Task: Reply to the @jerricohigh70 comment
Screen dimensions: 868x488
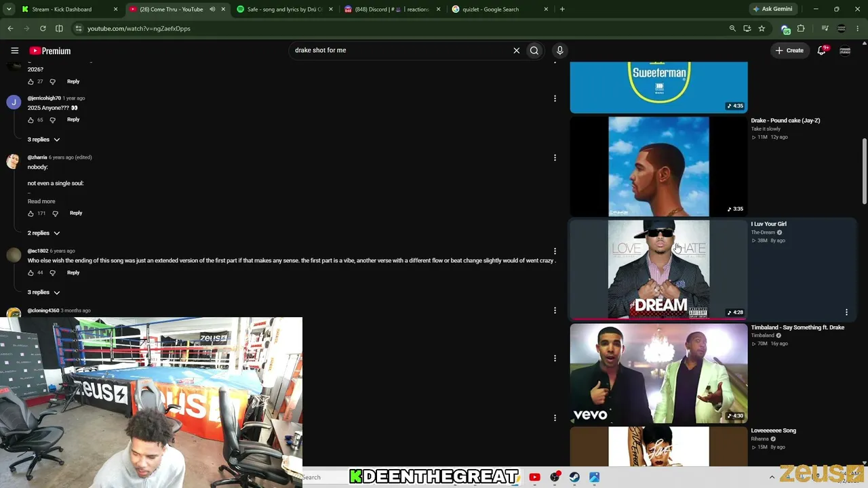Action: click(73, 119)
